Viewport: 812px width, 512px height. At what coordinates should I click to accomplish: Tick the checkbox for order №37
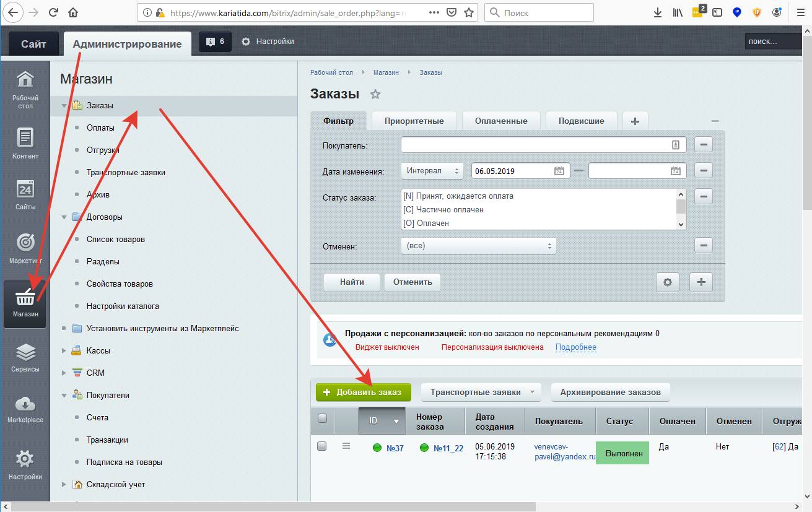[321, 446]
